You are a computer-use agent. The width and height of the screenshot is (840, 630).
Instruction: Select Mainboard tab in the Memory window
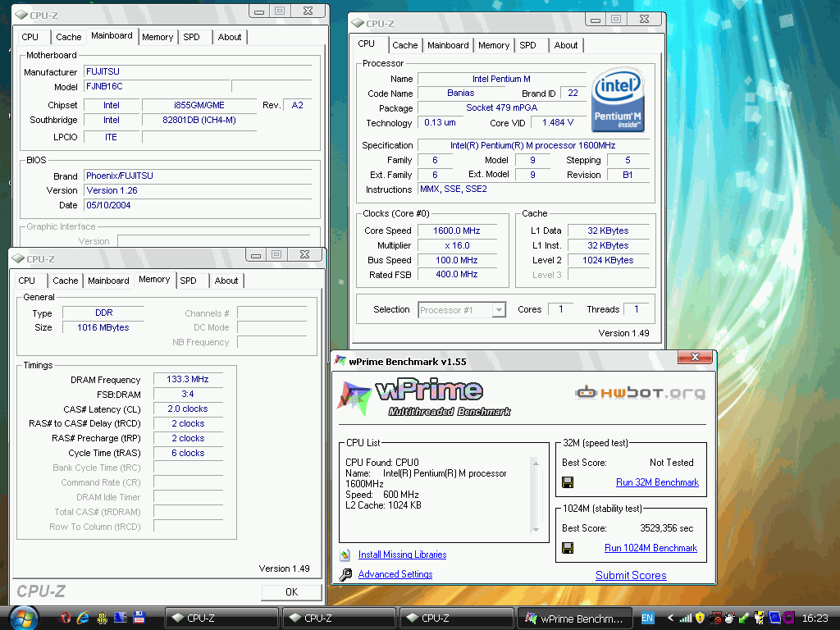point(108,281)
